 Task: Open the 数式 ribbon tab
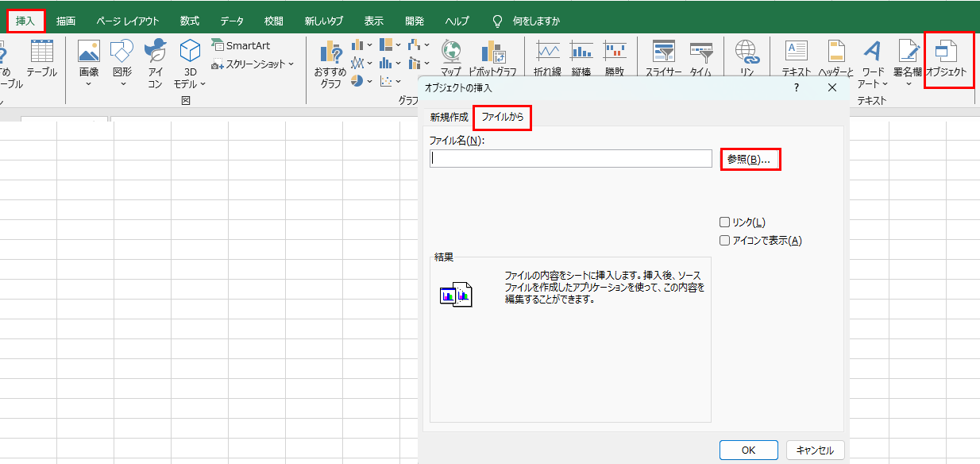(189, 21)
